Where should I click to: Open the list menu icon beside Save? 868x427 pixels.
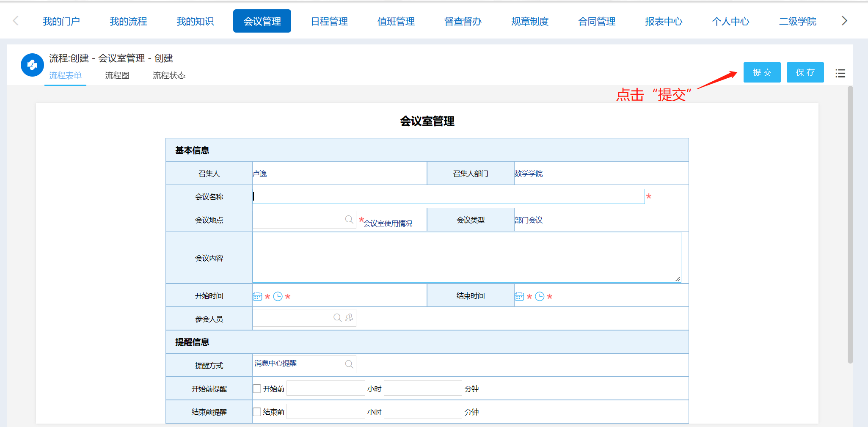click(x=840, y=73)
